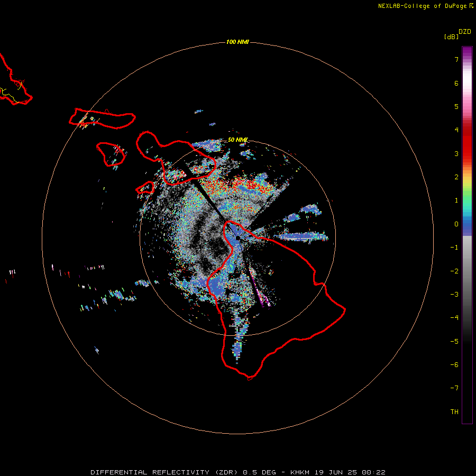Click the -5 value on color scale
The width and height of the screenshot is (476, 476).
(x=454, y=342)
